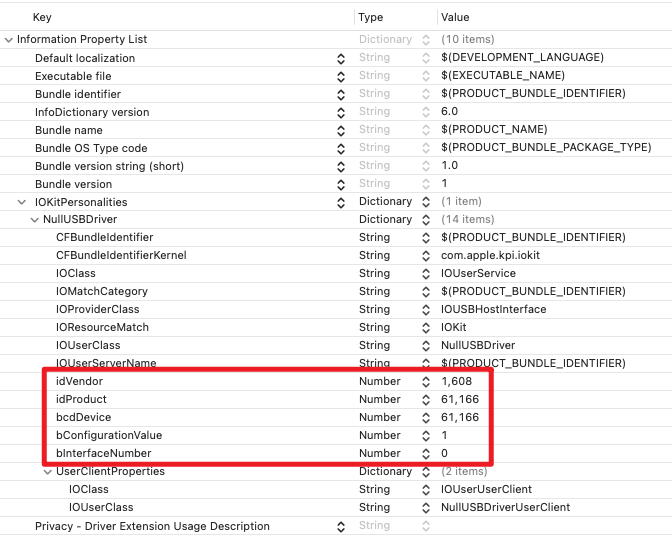The width and height of the screenshot is (672, 546).
Task: Open type stepper for idVendor row
Action: tap(426, 381)
